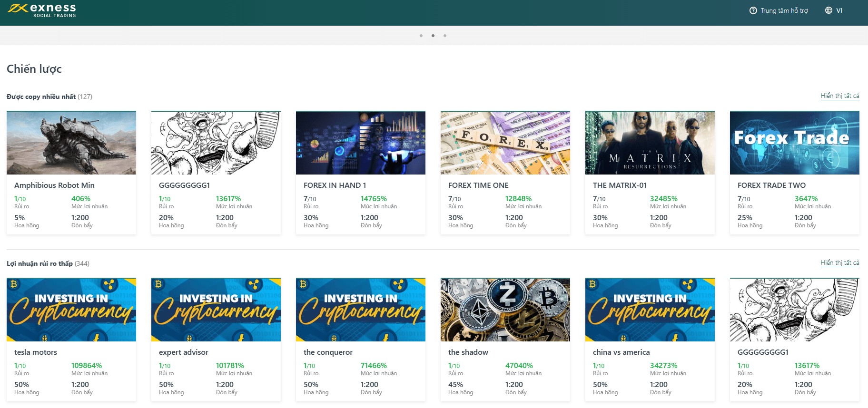Image resolution: width=868 pixels, height=408 pixels.
Task: Open GGGGGGGGG1 image in low-risk row
Action: coord(795,310)
